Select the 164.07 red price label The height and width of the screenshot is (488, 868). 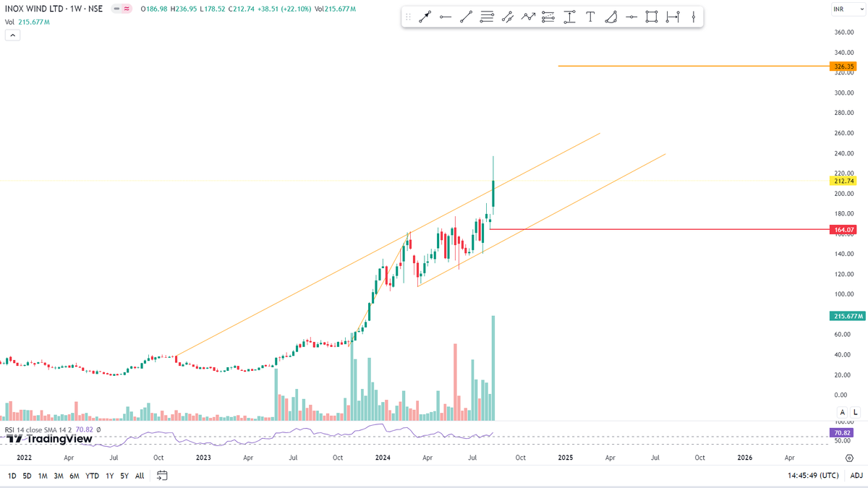[x=844, y=229]
